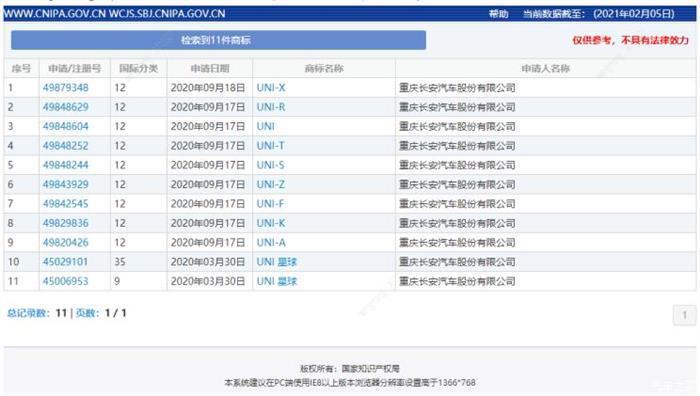Open the 帮助 help link

[498, 14]
